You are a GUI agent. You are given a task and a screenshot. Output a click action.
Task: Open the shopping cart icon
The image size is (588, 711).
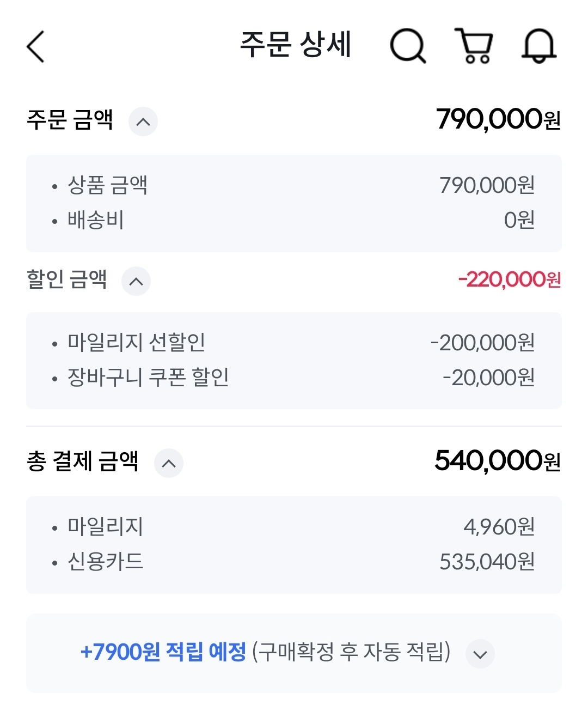click(x=474, y=46)
